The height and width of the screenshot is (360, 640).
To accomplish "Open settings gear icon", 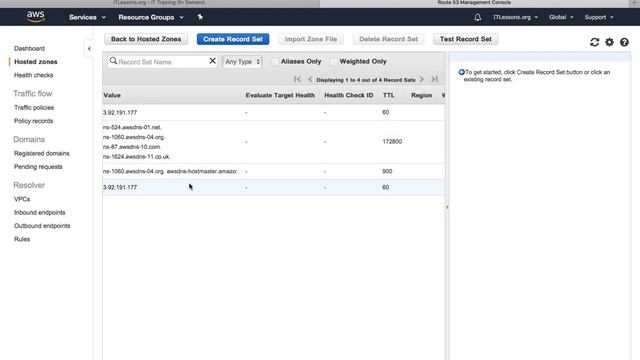I will click(x=609, y=42).
